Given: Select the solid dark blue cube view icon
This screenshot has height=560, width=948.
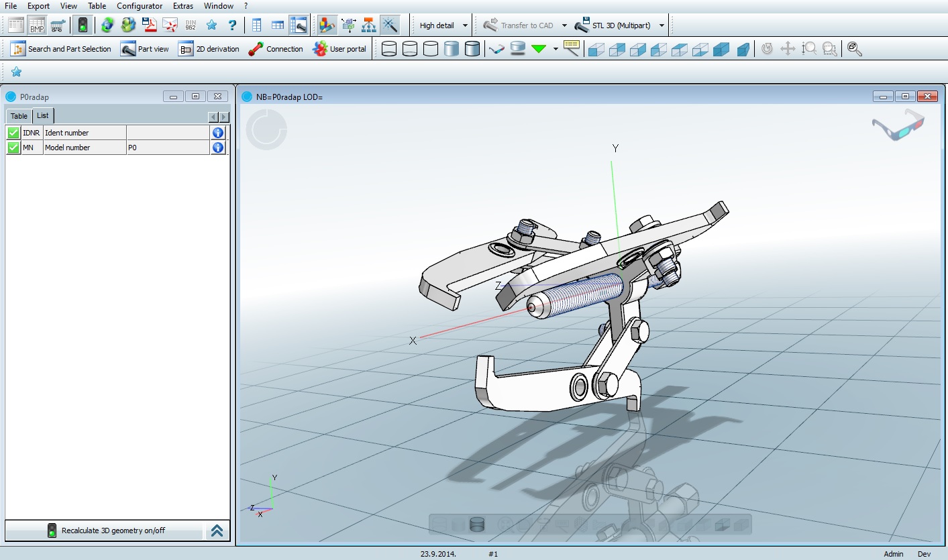Looking at the screenshot, I should click(721, 49).
